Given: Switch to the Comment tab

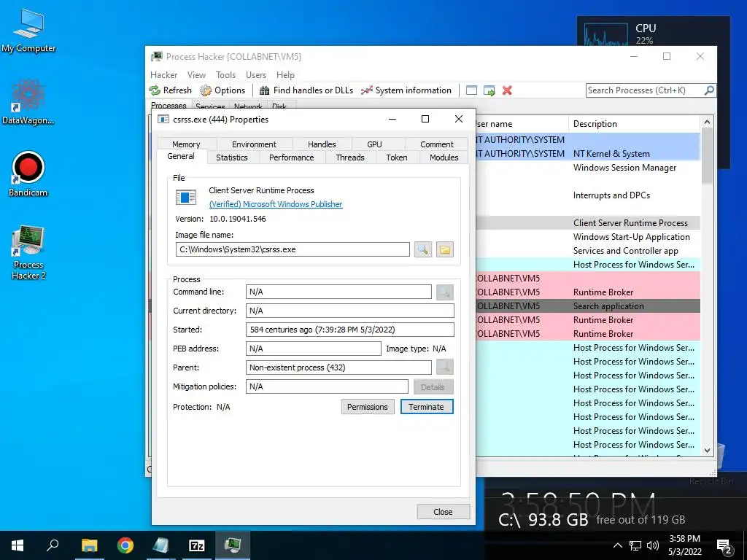Looking at the screenshot, I should pos(437,144).
